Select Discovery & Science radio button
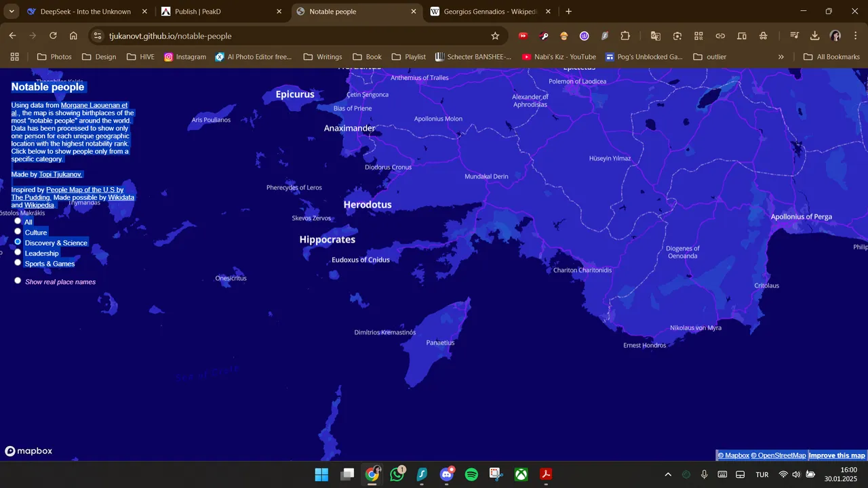Image resolution: width=868 pixels, height=488 pixels. (18, 241)
